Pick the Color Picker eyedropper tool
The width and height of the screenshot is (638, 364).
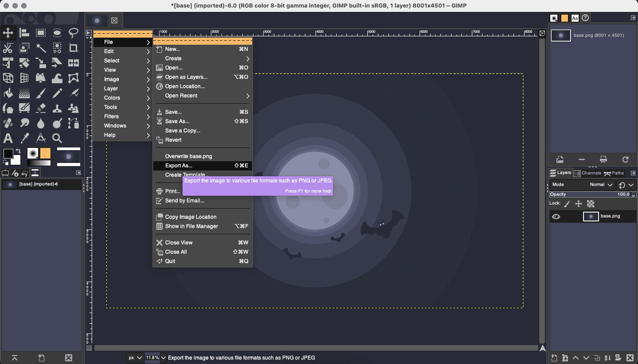(x=24, y=138)
